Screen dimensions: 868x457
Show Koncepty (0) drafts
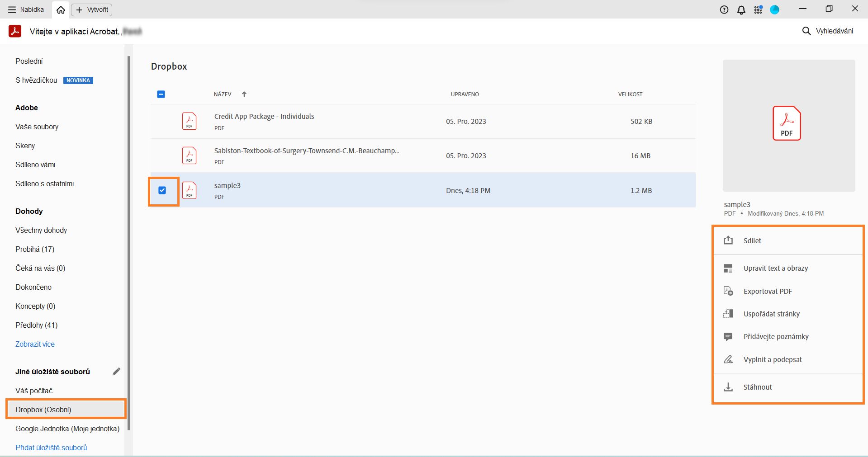[35, 306]
